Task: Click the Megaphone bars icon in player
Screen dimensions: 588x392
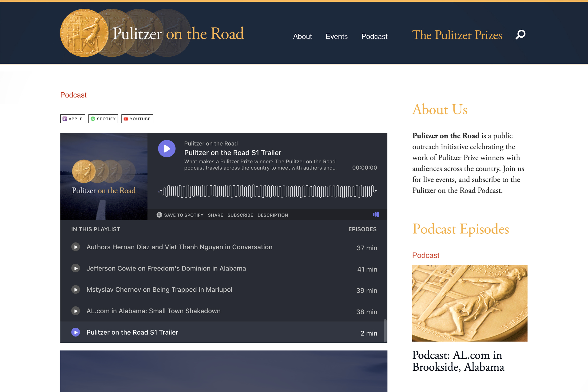Action: click(x=376, y=215)
